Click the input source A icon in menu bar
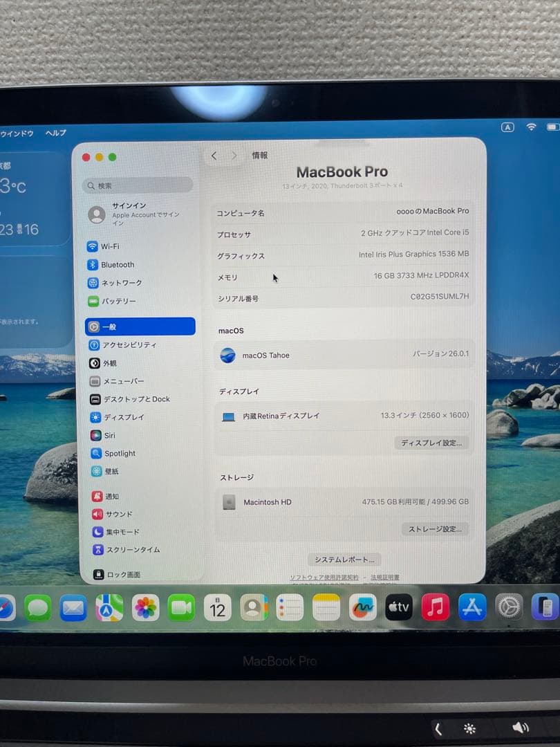The height and width of the screenshot is (747, 560). (x=507, y=127)
